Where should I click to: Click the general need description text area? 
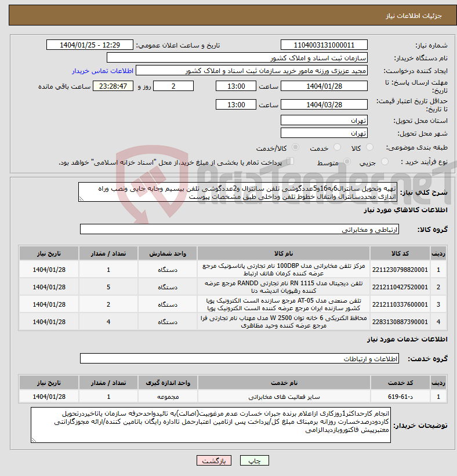pyautogui.click(x=237, y=192)
